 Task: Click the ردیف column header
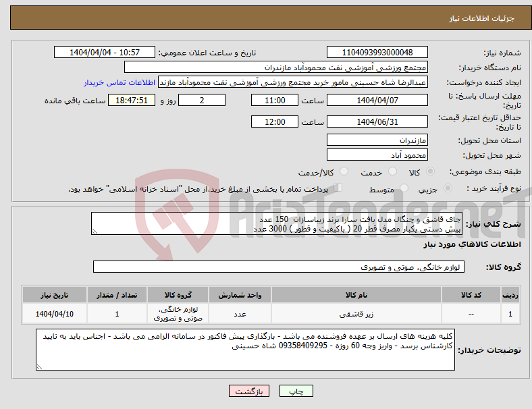point(510,295)
